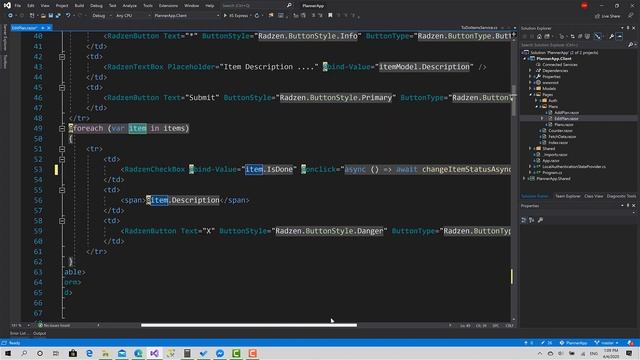
Task: Collapse the td block at line 58
Action: [x=62, y=221]
